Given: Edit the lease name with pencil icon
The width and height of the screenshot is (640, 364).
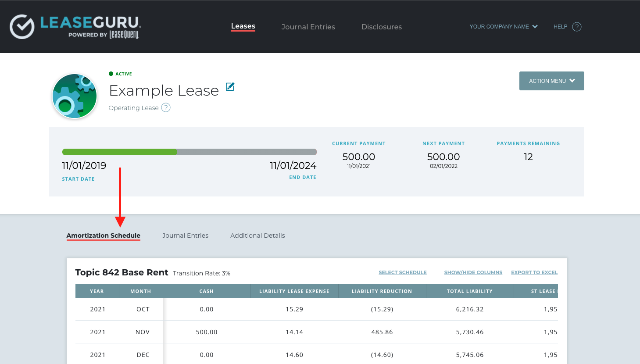Looking at the screenshot, I should 230,86.
